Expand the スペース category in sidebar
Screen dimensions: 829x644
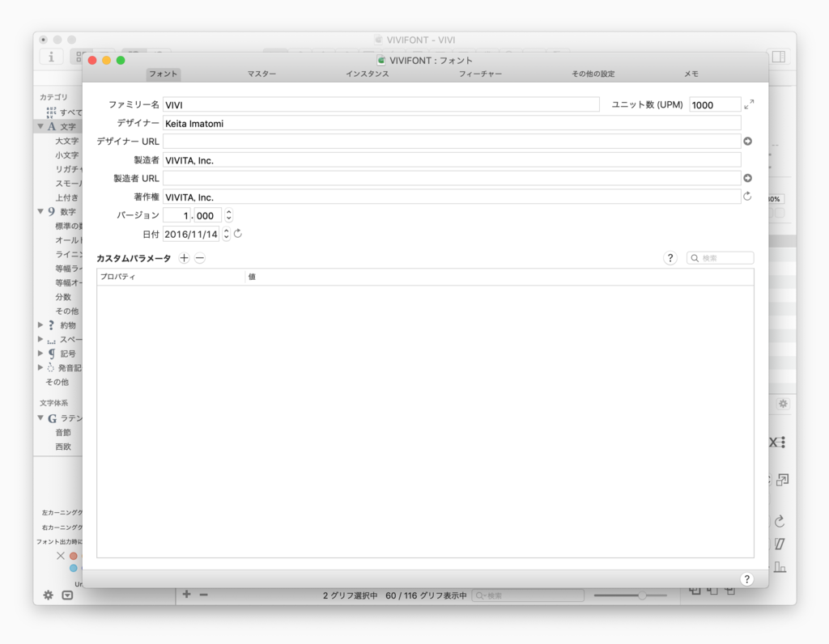pyautogui.click(x=40, y=339)
